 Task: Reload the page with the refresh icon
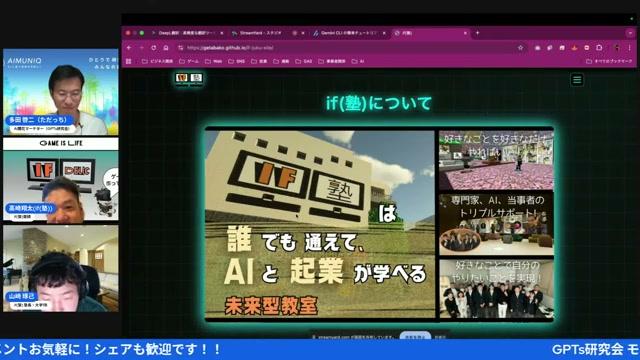click(x=153, y=48)
